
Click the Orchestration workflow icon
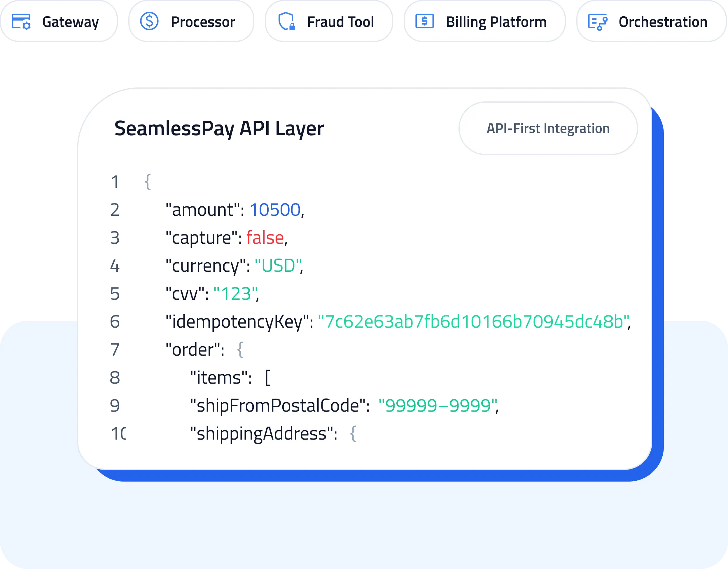597,22
